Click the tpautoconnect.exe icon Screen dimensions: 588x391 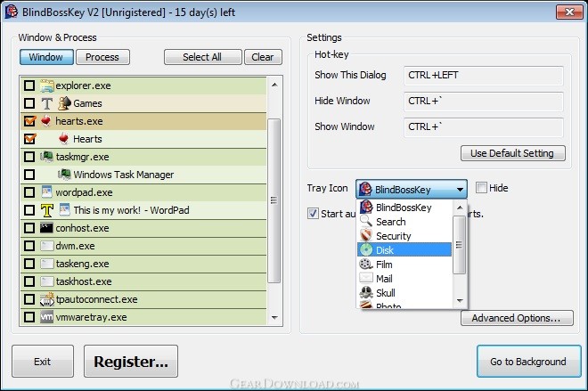pyautogui.click(x=47, y=299)
